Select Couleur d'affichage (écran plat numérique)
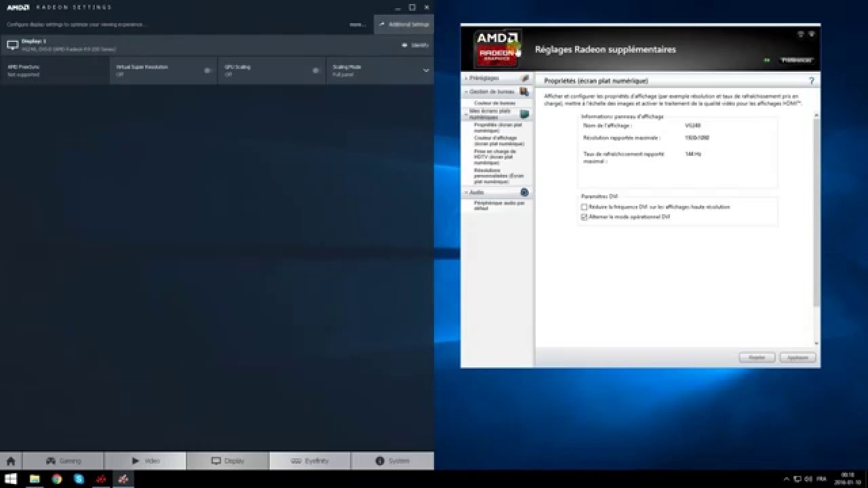This screenshot has height=488, width=868. 499,141
